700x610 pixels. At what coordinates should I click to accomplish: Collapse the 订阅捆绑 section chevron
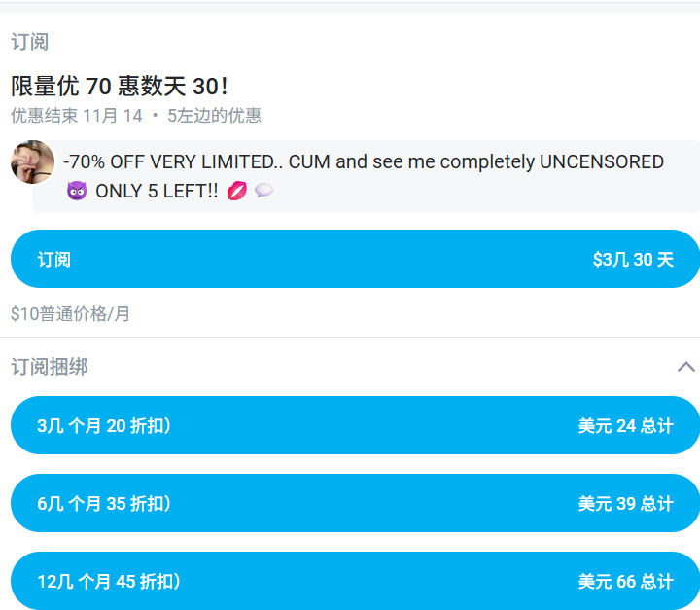point(685,367)
